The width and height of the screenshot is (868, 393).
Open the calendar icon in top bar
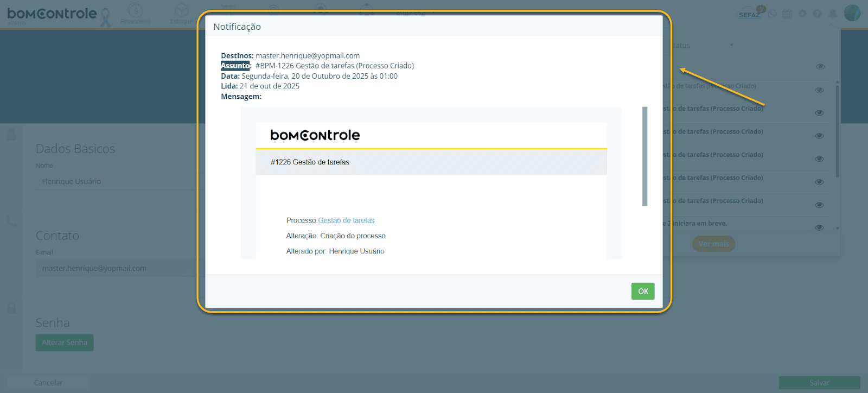tap(787, 14)
